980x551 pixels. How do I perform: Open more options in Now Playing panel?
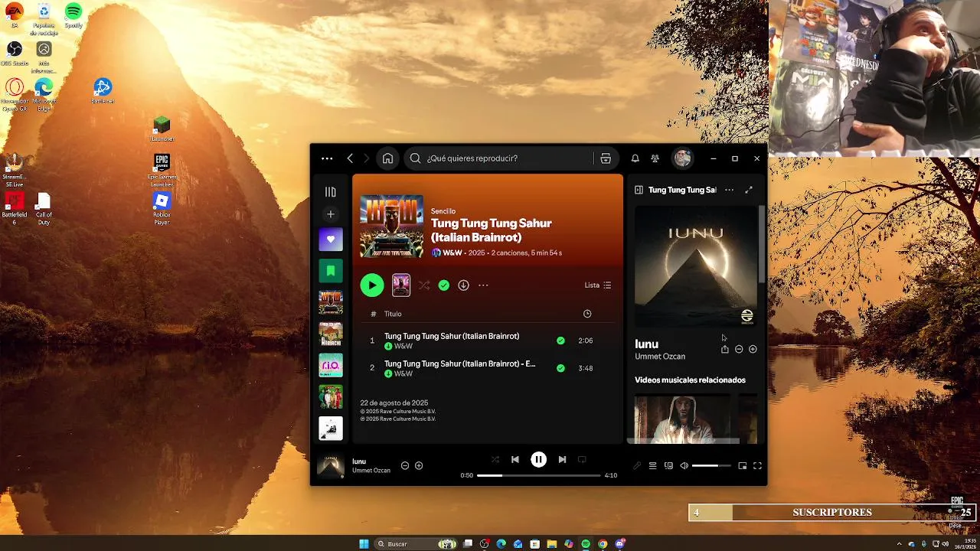[729, 190]
